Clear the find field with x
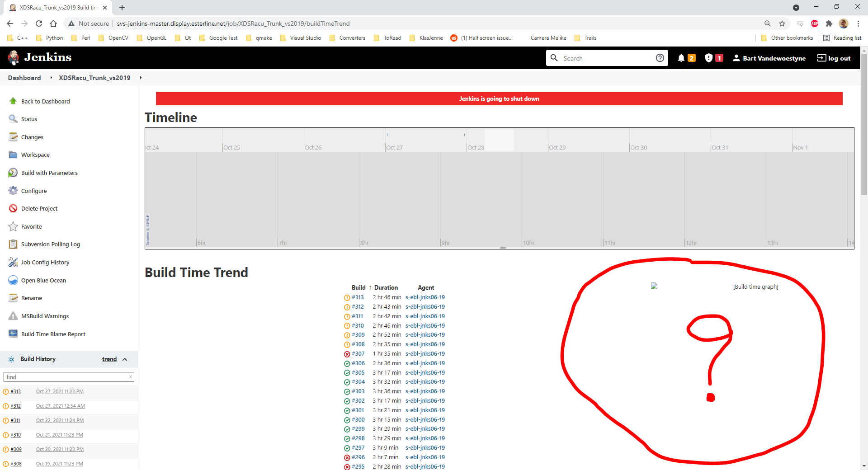 131,376
